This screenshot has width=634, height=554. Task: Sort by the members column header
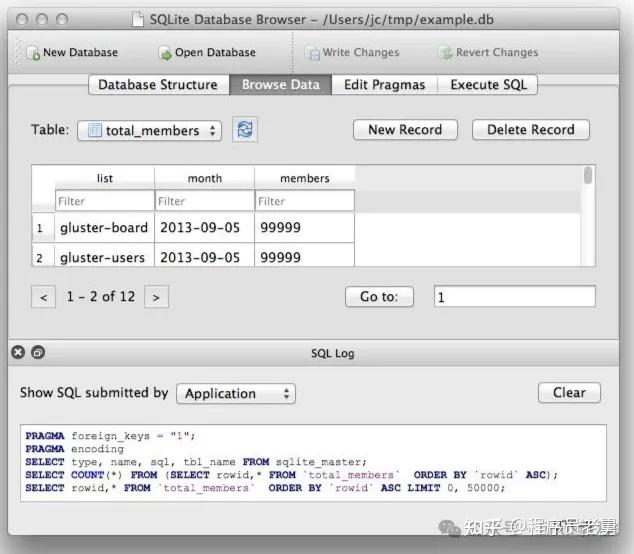click(x=305, y=178)
